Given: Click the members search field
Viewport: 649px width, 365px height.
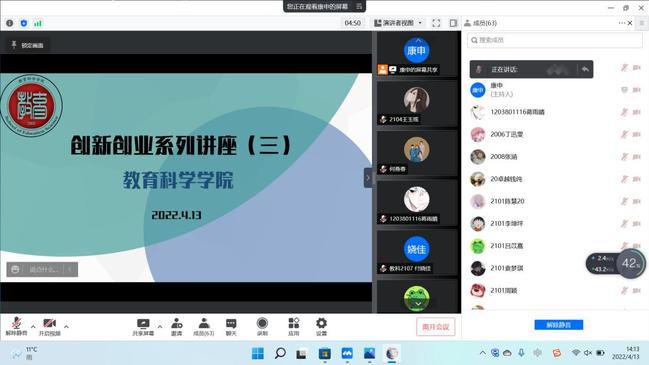Looking at the screenshot, I should (x=555, y=40).
